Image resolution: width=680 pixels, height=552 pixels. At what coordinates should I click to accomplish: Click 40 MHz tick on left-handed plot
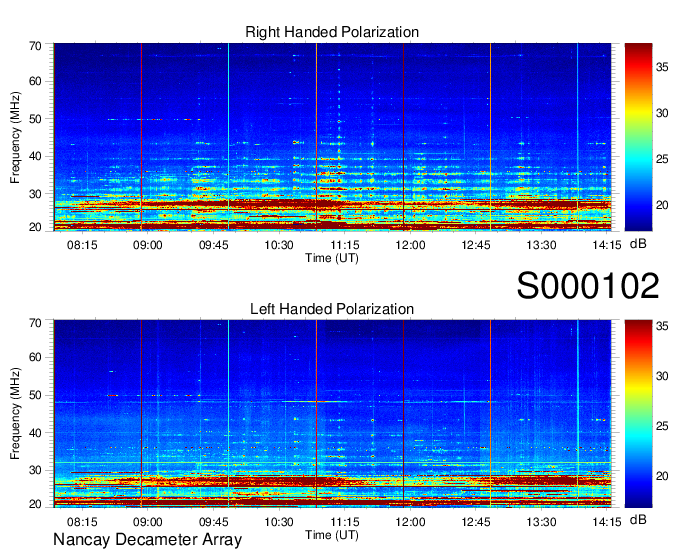pos(35,433)
